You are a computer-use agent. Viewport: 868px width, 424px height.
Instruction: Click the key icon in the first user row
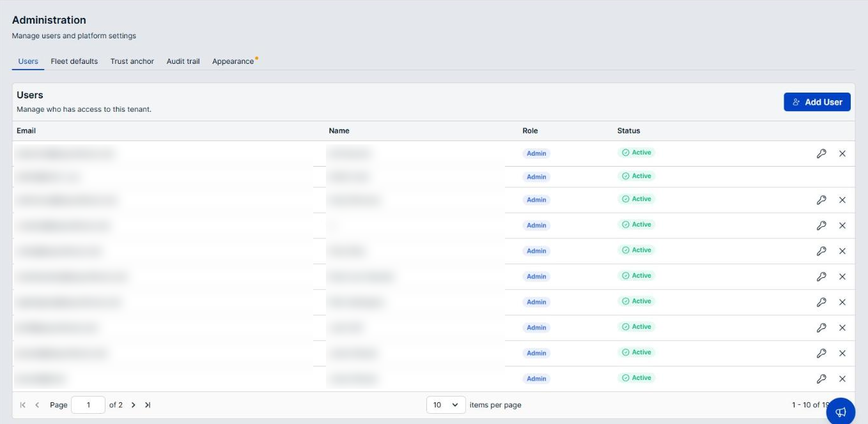point(821,153)
